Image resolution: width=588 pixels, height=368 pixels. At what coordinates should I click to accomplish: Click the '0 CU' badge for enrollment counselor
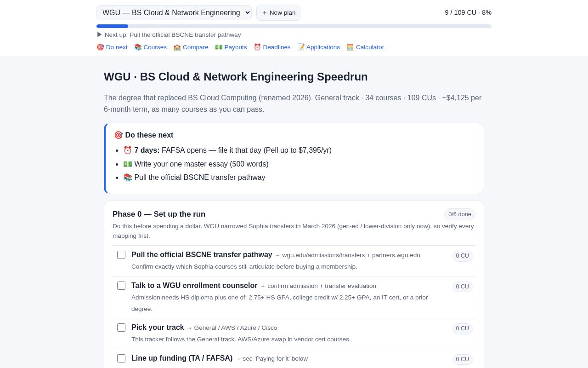pos(463,287)
